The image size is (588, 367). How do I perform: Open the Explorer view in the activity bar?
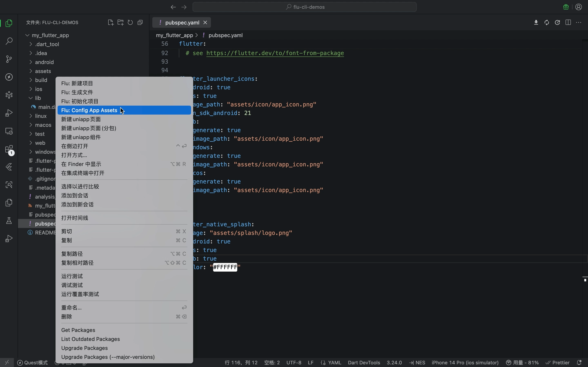(x=9, y=23)
